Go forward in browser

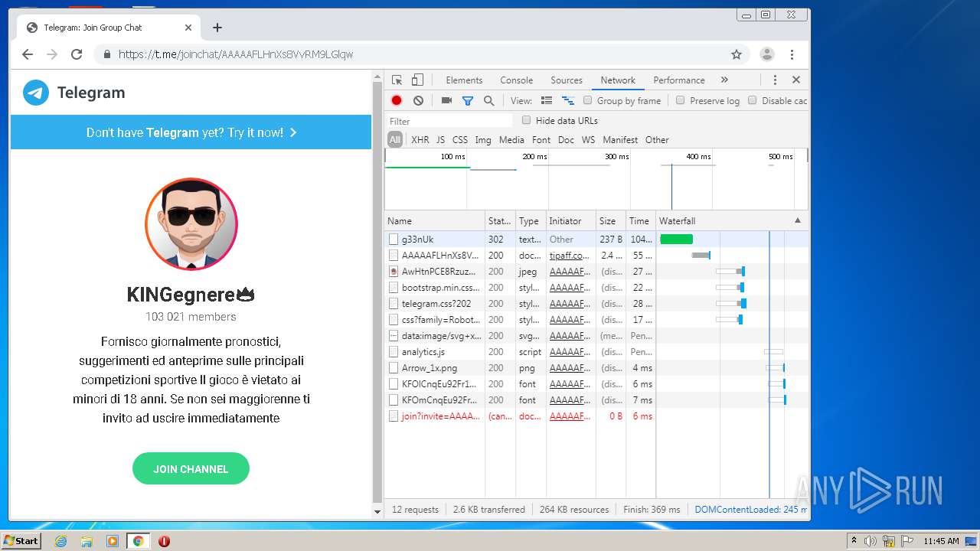(x=52, y=54)
